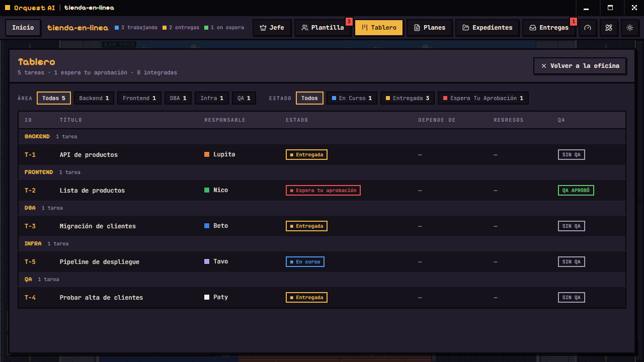Click the QA APROBÓ badge for T-2
The height and width of the screenshot is (362, 644).
click(576, 191)
